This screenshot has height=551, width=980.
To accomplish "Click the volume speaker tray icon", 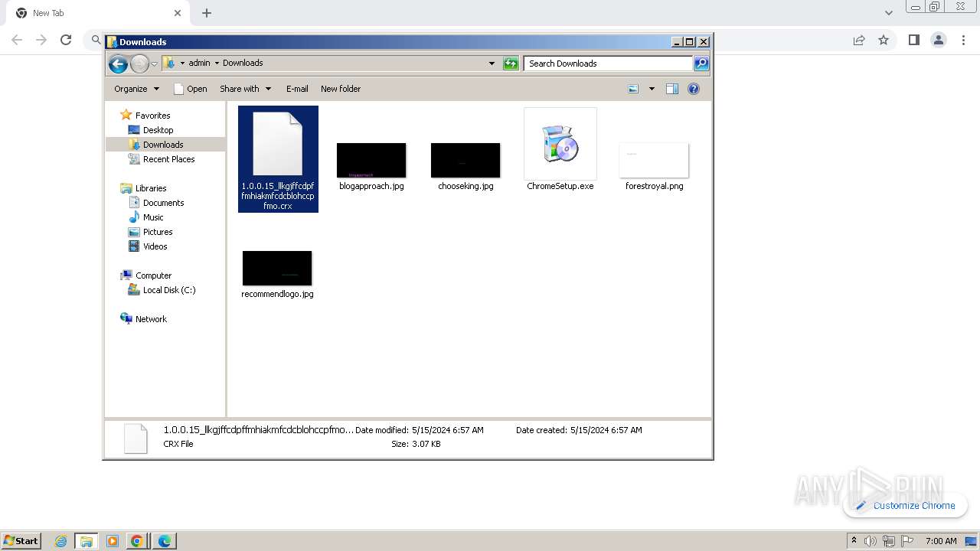I will [871, 541].
